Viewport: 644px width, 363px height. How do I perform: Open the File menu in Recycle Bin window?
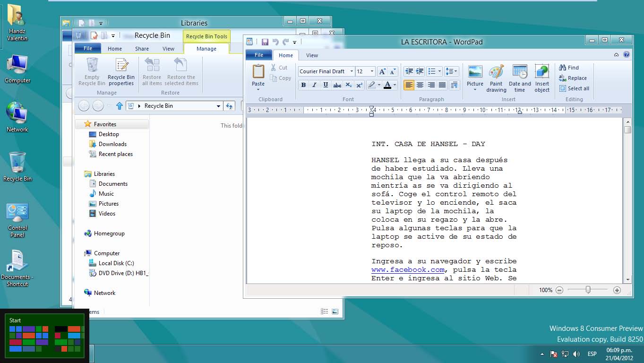click(88, 48)
